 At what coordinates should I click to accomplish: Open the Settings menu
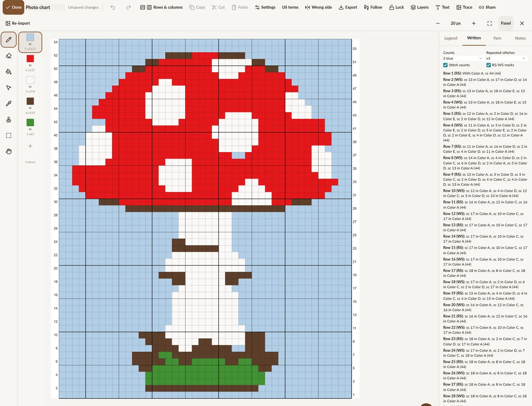pyautogui.click(x=265, y=7)
